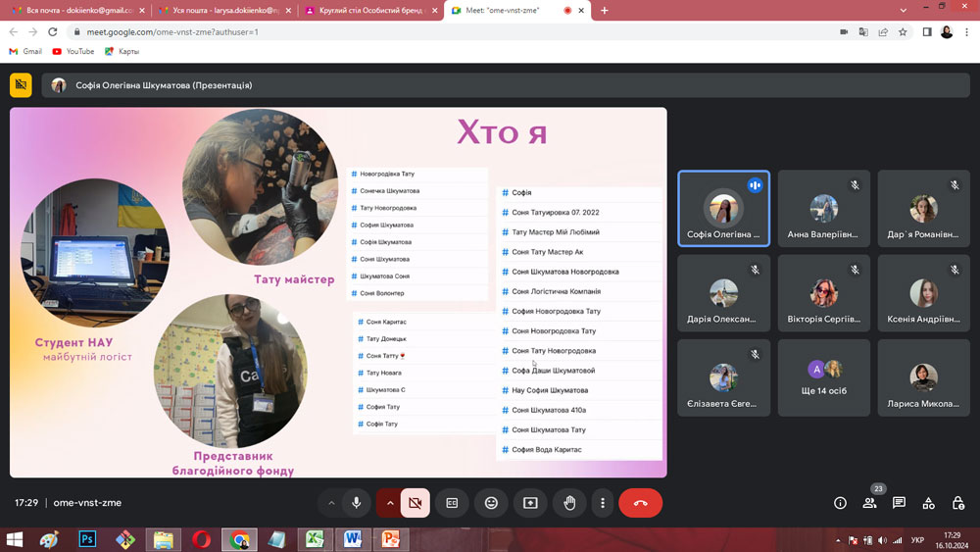Open the emoji reactions panel
This screenshot has height=552, width=980.
(491, 503)
